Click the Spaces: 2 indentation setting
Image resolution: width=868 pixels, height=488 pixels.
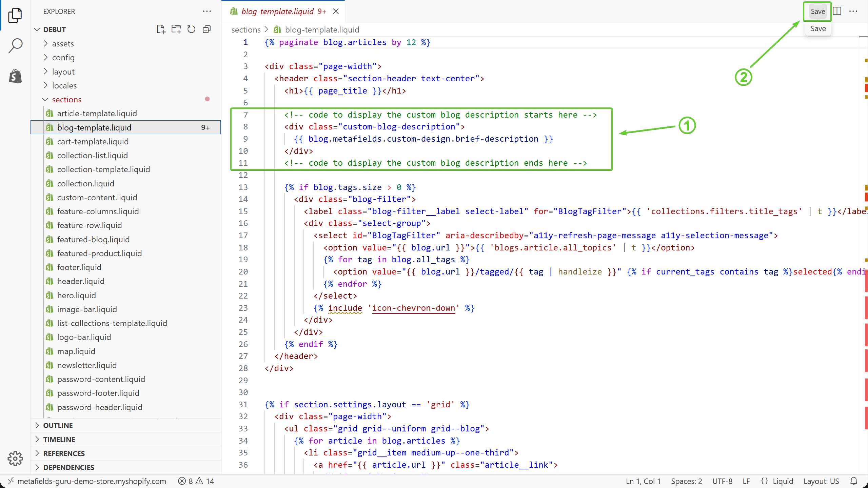click(x=686, y=481)
